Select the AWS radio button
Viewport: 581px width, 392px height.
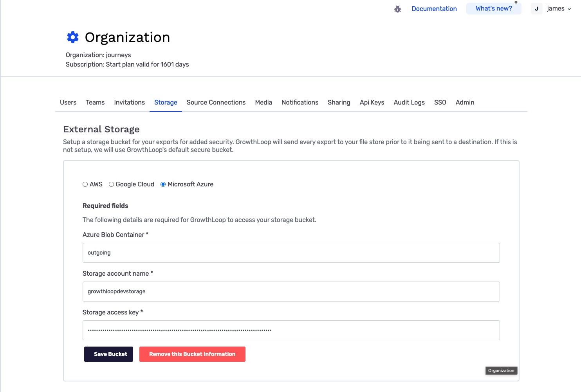pyautogui.click(x=85, y=184)
